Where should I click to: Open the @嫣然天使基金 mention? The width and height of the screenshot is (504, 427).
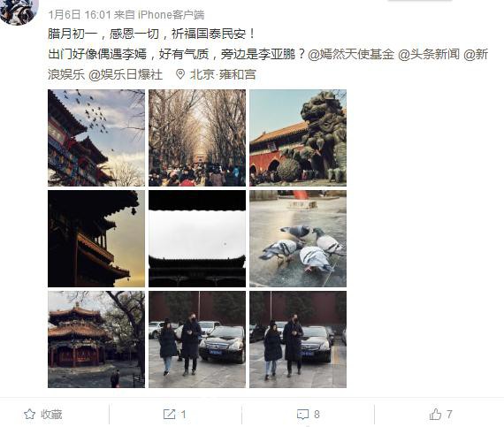pos(351,54)
